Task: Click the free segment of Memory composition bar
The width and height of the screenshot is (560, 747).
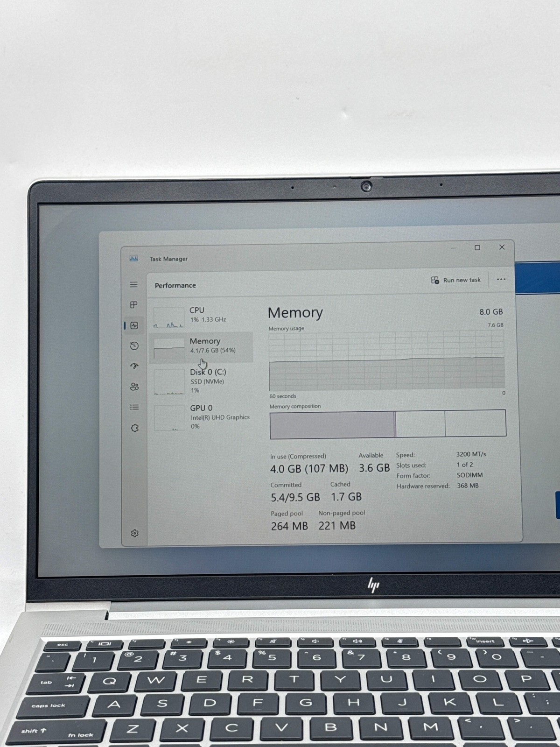Action: point(476,423)
